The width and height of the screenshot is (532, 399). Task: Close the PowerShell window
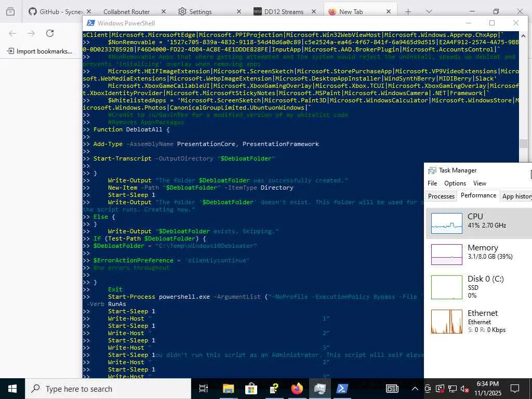coord(516,23)
